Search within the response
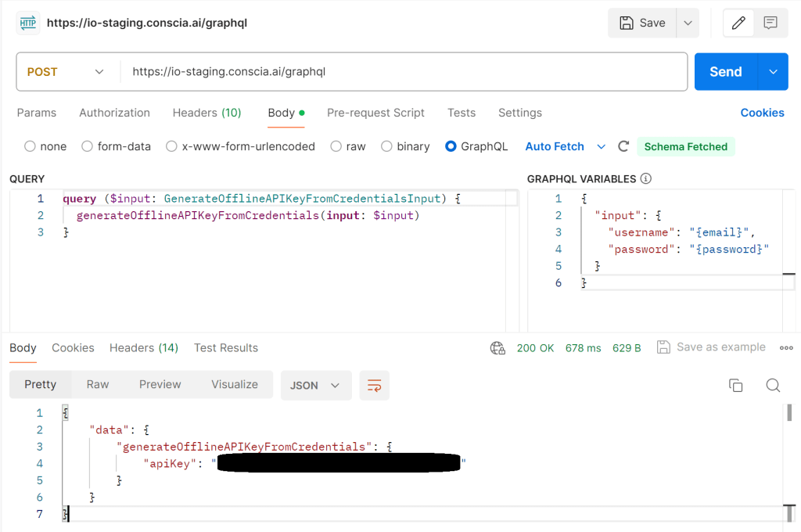 [773, 385]
